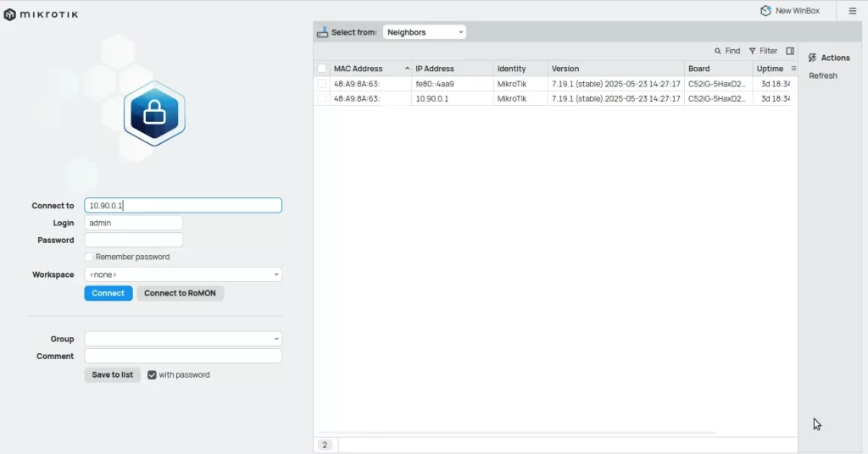Click the blue padlock hexagon icon
Viewport: 868px width, 454px height.
[x=154, y=113]
